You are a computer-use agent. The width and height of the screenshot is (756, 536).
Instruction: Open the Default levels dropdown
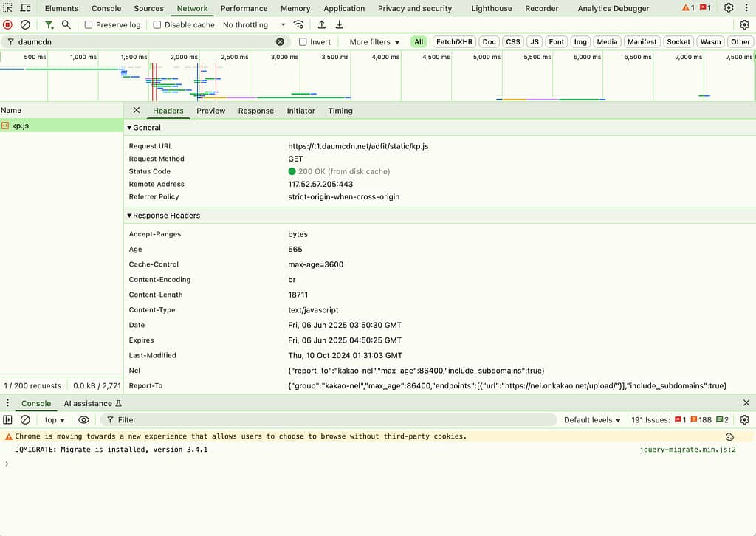[592, 420]
